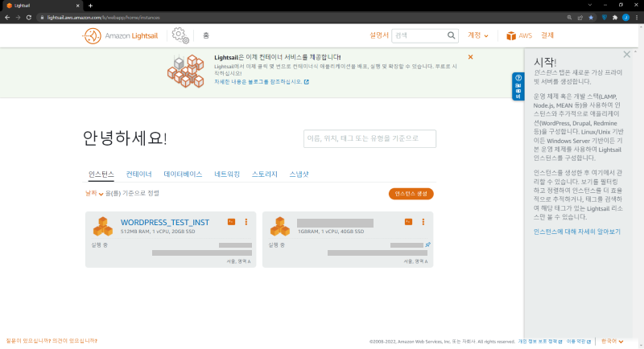Open the 한국어 language selector
The height and width of the screenshot is (349, 644).
click(x=612, y=341)
